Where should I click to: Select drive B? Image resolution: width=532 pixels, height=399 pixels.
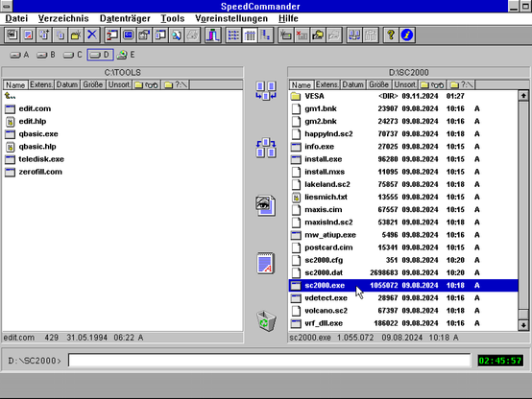tap(46, 55)
